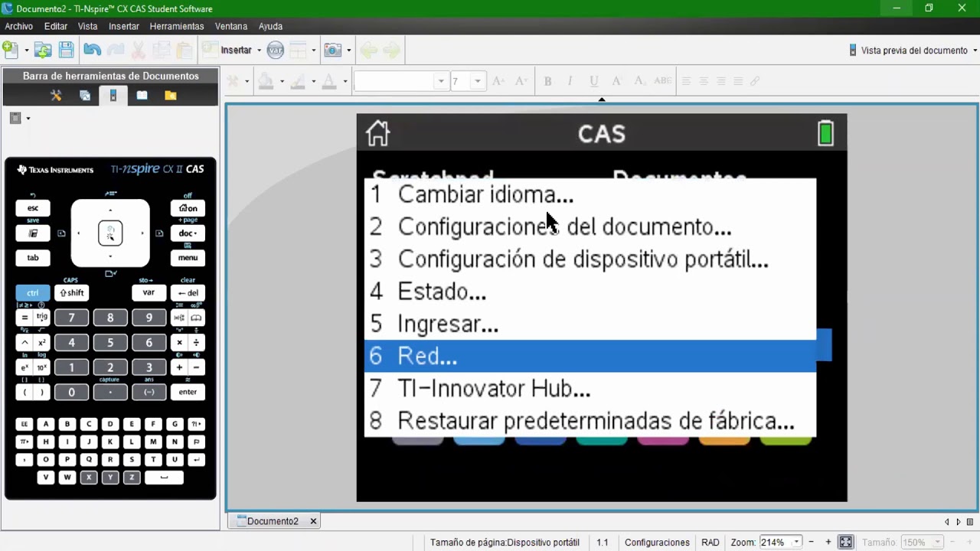The height and width of the screenshot is (551, 980).
Task: Open the screen capture dropdown arrow
Action: tap(348, 51)
